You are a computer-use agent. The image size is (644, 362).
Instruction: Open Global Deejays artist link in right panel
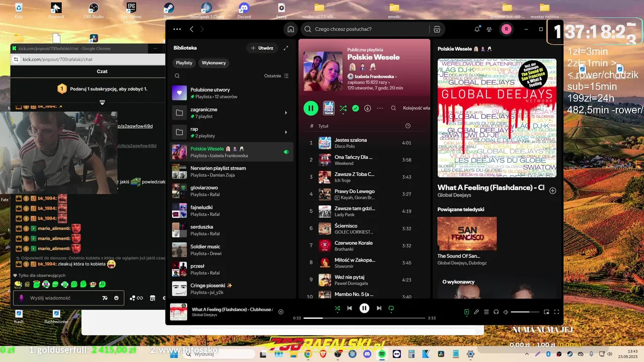(x=454, y=195)
